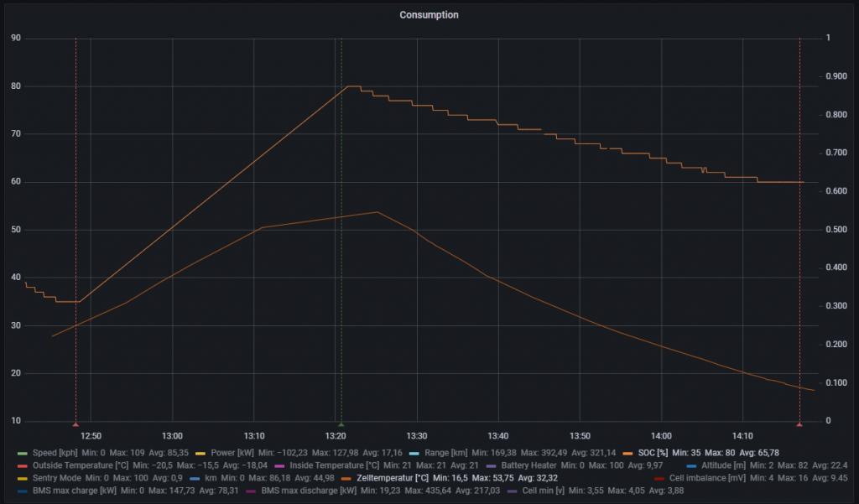859x504 pixels.
Task: Open color picker for Sentry Mode yellow swatch
Action: click(23, 479)
